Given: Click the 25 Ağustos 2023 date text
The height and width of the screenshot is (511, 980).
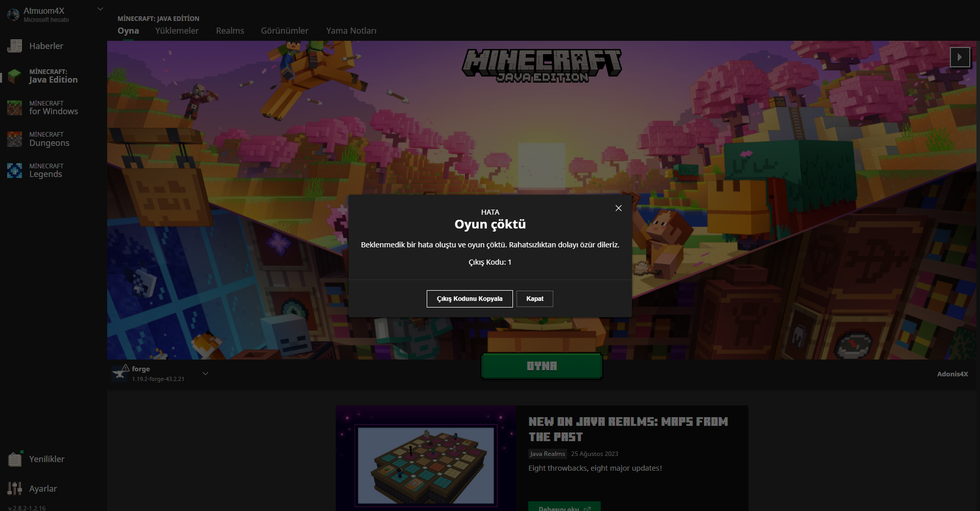Looking at the screenshot, I should click(595, 454).
